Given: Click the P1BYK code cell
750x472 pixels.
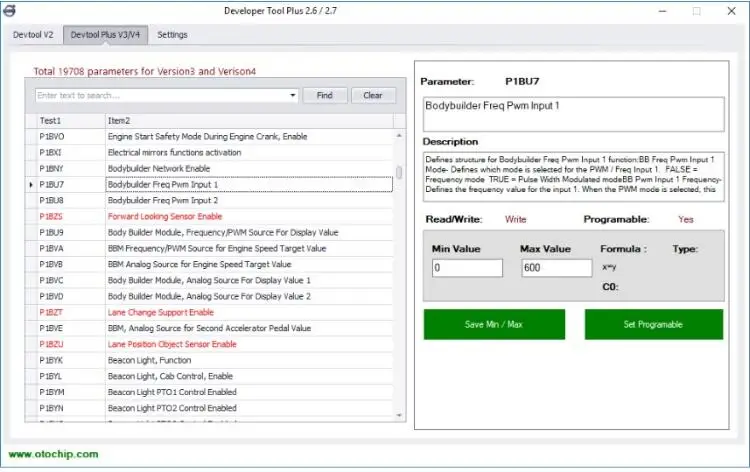Looking at the screenshot, I should coord(71,360).
